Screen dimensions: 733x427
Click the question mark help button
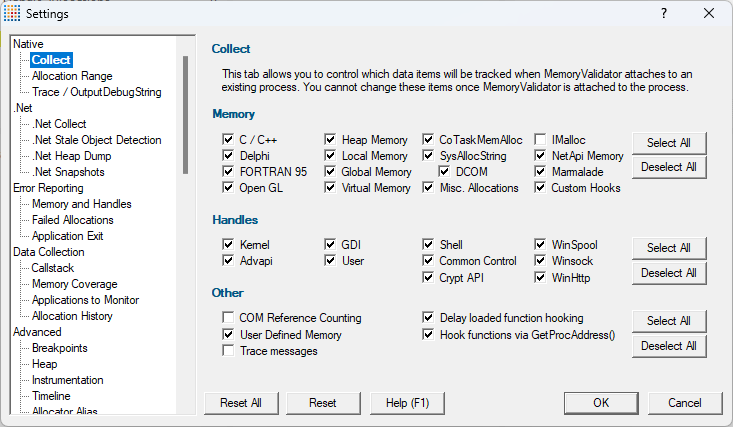pyautogui.click(x=664, y=14)
